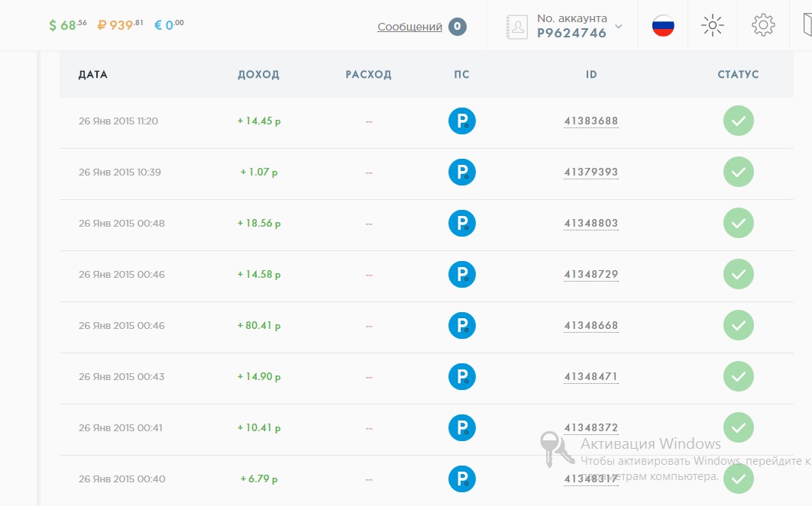
Task: Expand the account number P9624746 dropdown
Action: point(618,27)
